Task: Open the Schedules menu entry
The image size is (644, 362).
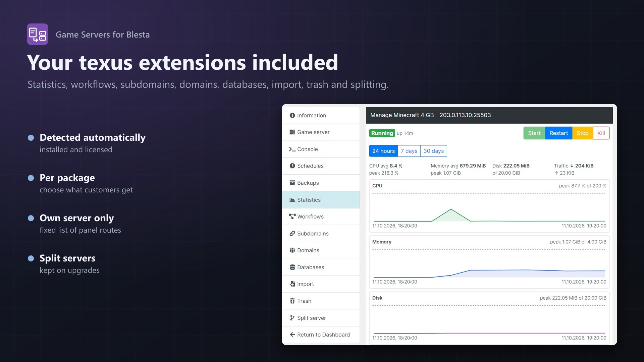Action: tap(321, 166)
